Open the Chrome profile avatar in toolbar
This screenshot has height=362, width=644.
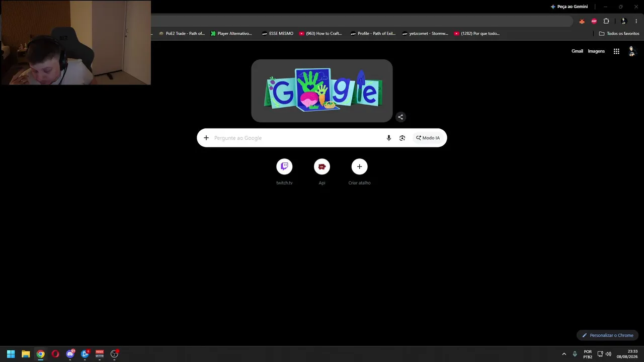click(624, 21)
